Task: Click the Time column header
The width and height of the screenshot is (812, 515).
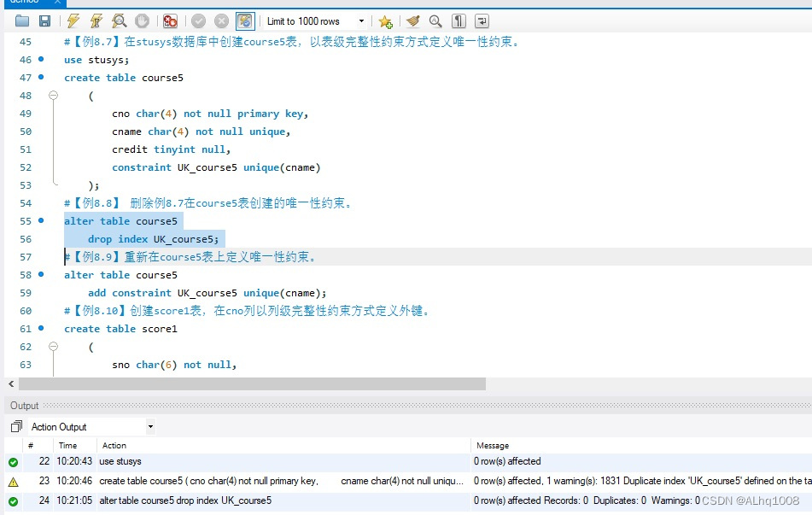Action: coord(67,446)
